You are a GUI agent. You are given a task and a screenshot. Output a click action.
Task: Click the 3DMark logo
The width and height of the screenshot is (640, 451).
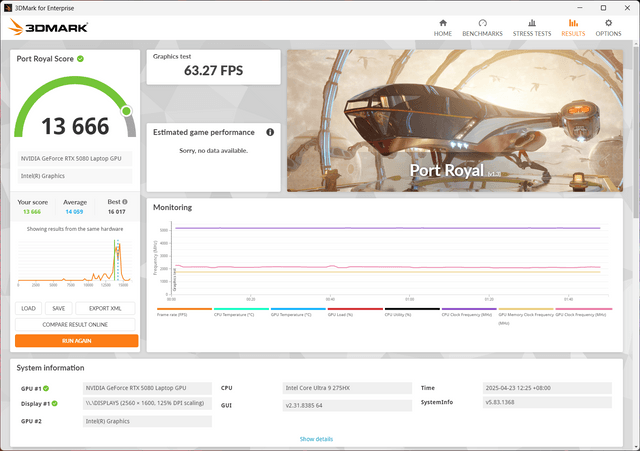[x=48, y=27]
